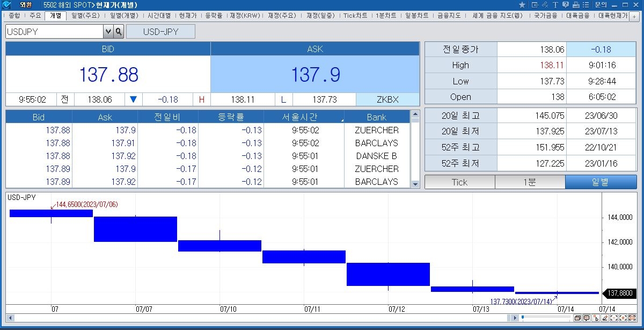Sort by 전일비 column header
The image size is (644, 330).
168,117
